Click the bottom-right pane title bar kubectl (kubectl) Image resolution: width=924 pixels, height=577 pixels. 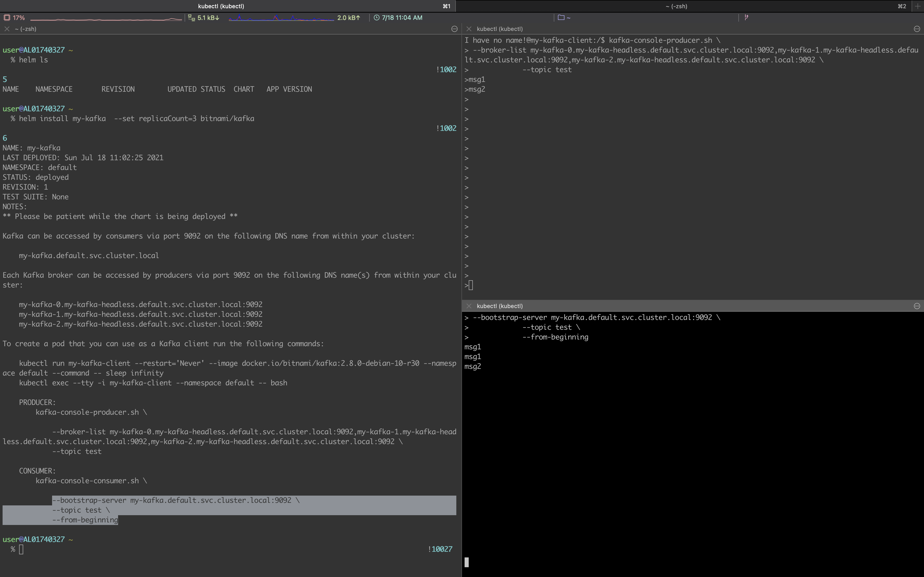(500, 306)
